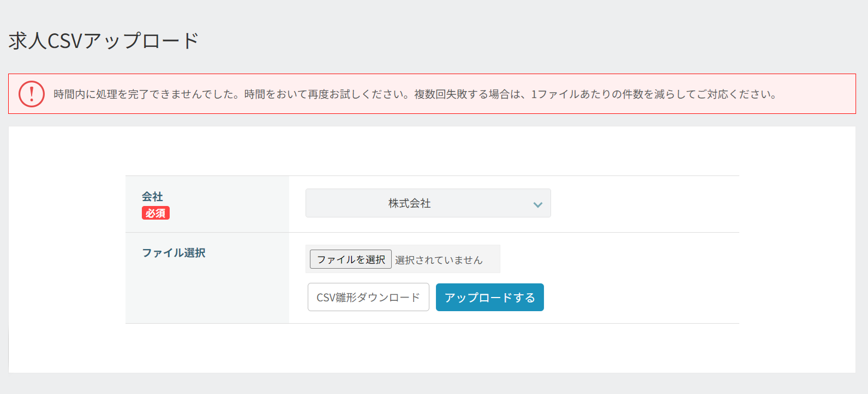Screen dimensions: 868x394
Task: Click the red 必須 required badge
Action: pyautogui.click(x=155, y=213)
